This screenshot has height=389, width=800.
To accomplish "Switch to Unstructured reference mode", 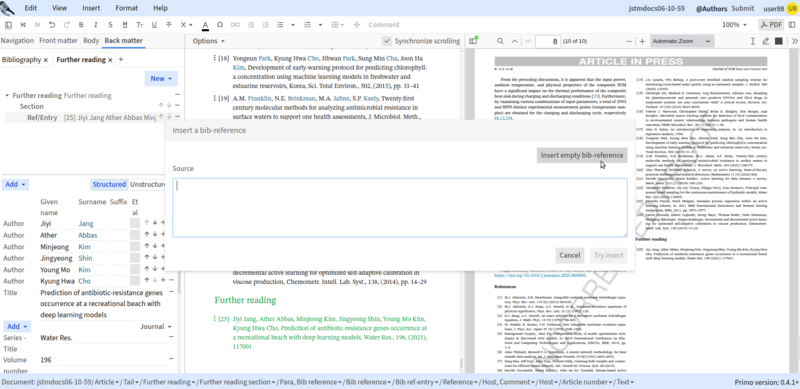I will pos(147,184).
